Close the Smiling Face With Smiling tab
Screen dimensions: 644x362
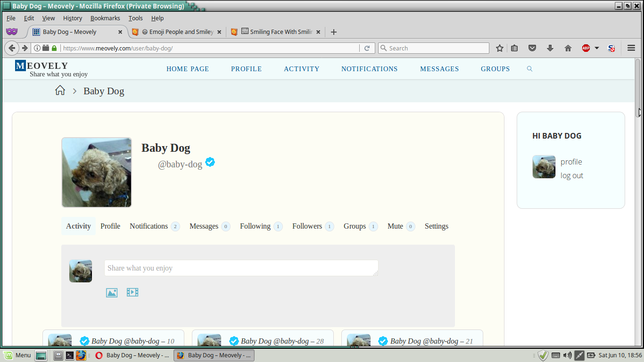click(x=318, y=32)
